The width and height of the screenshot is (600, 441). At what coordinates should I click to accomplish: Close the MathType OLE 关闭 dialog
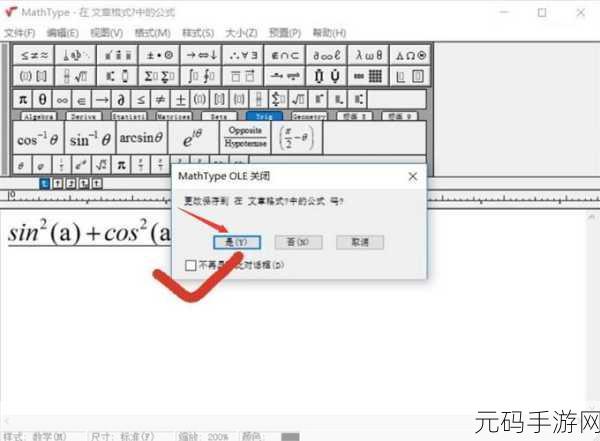[x=412, y=176]
